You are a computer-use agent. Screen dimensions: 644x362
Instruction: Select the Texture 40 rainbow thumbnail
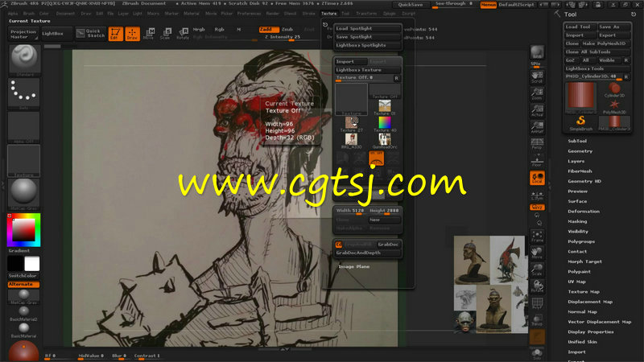coord(385,125)
